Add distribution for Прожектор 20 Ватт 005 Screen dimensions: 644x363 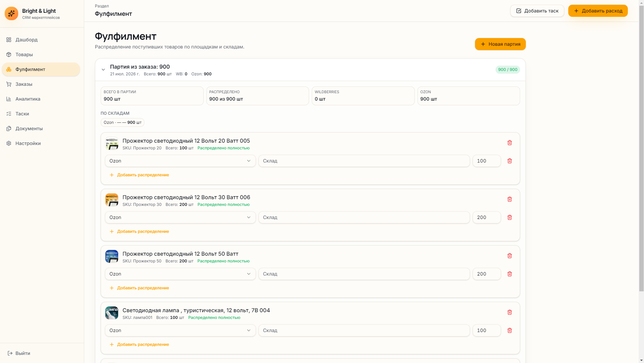(x=139, y=175)
